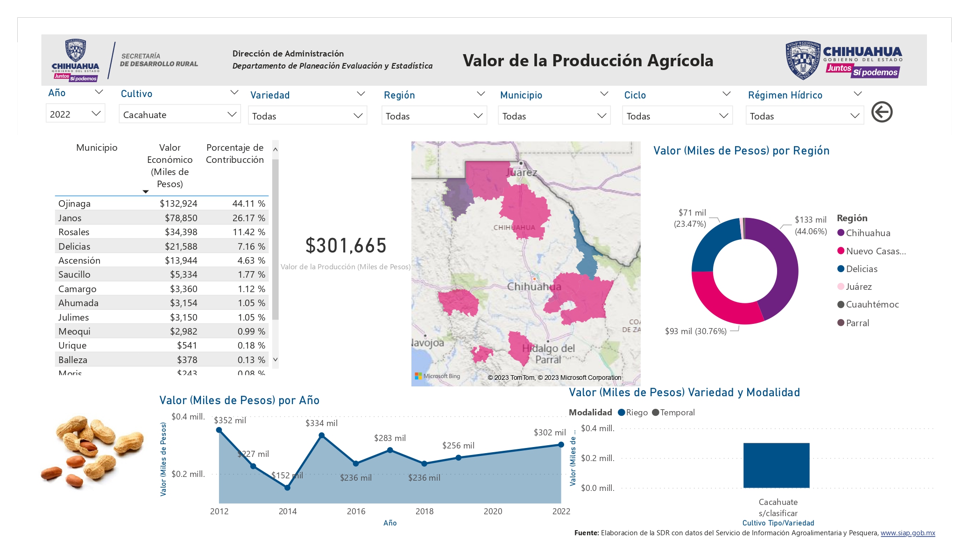969x560 pixels.
Task: Open the Ciclo dropdown showing Todas
Action: tap(677, 116)
